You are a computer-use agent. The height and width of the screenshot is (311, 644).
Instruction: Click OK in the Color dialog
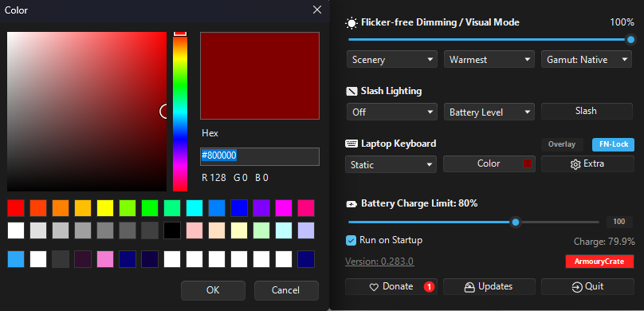click(213, 290)
